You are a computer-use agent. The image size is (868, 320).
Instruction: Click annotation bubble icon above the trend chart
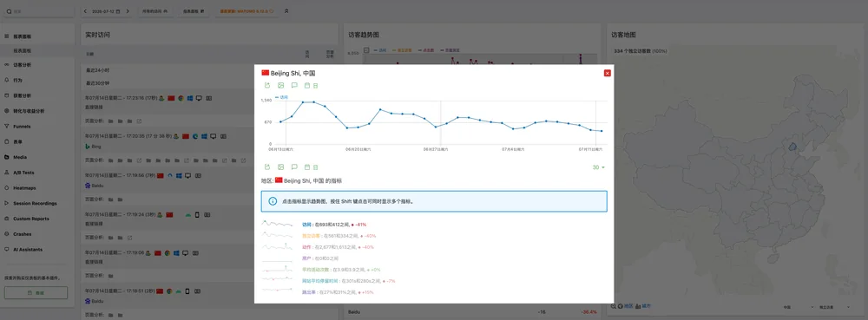(294, 86)
